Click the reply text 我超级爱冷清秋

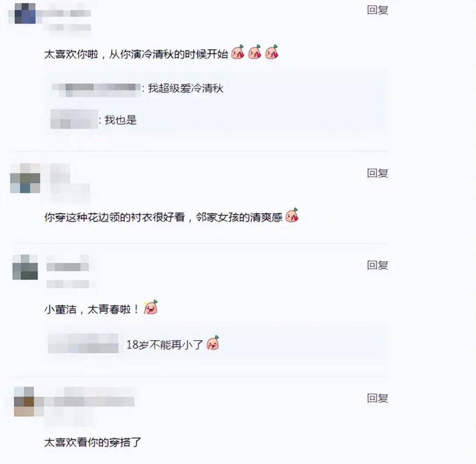pyautogui.click(x=186, y=88)
